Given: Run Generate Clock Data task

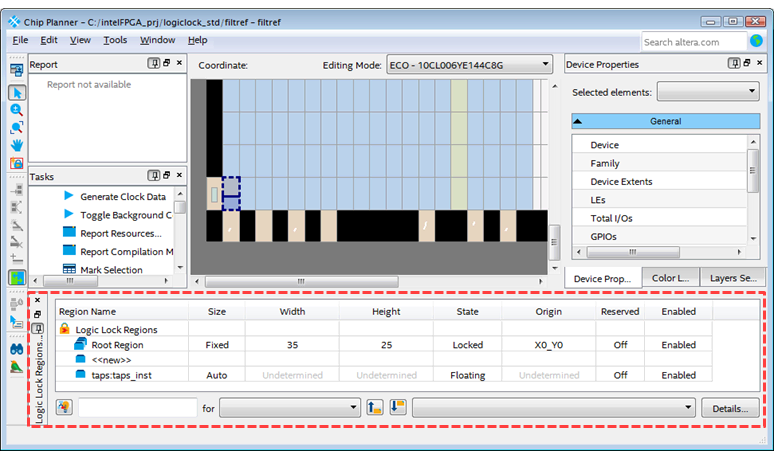Looking at the screenshot, I should (x=122, y=196).
